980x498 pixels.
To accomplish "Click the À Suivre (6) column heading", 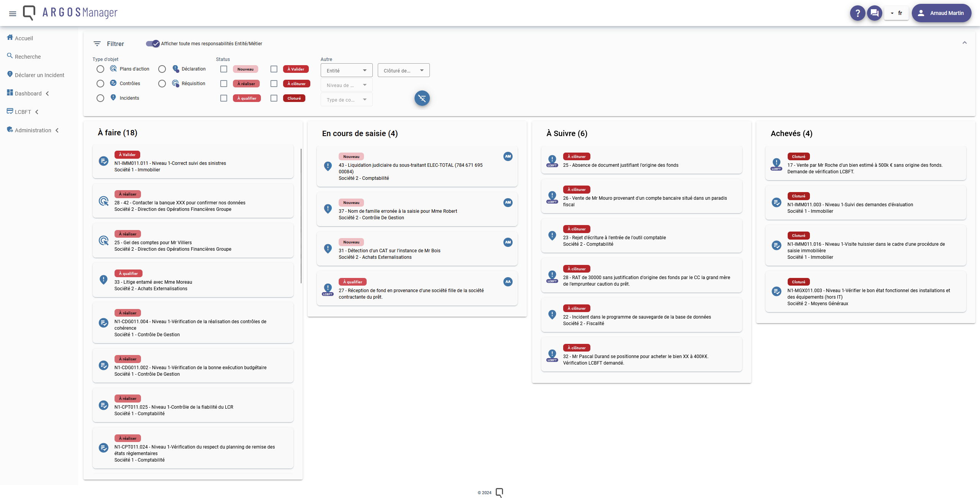I will 567,133.
